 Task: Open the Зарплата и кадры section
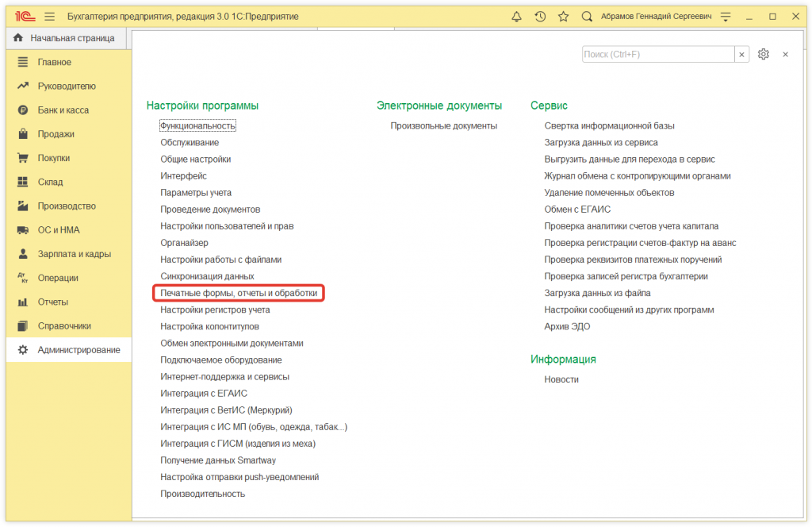(x=74, y=254)
